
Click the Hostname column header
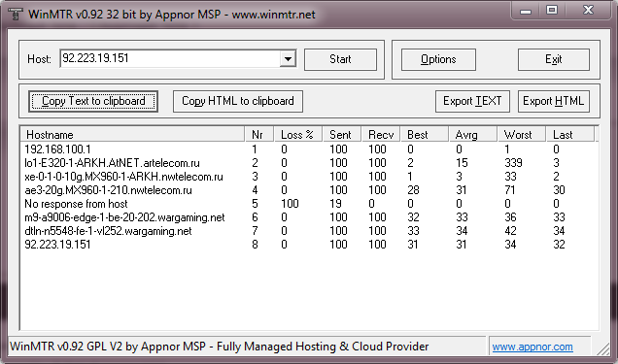click(132, 135)
